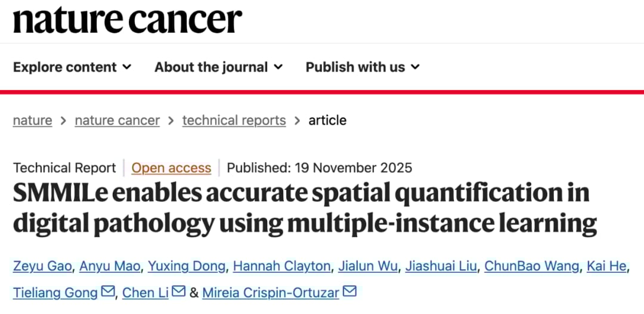Open the About the journal dropdown
Image resolution: width=644 pixels, height=314 pixels.
(x=219, y=67)
